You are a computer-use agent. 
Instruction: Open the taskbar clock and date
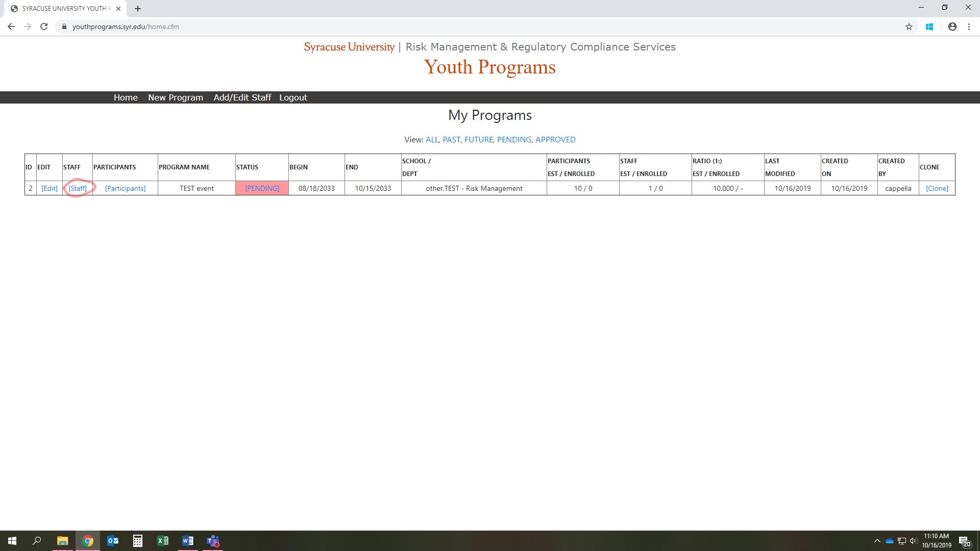(936, 541)
